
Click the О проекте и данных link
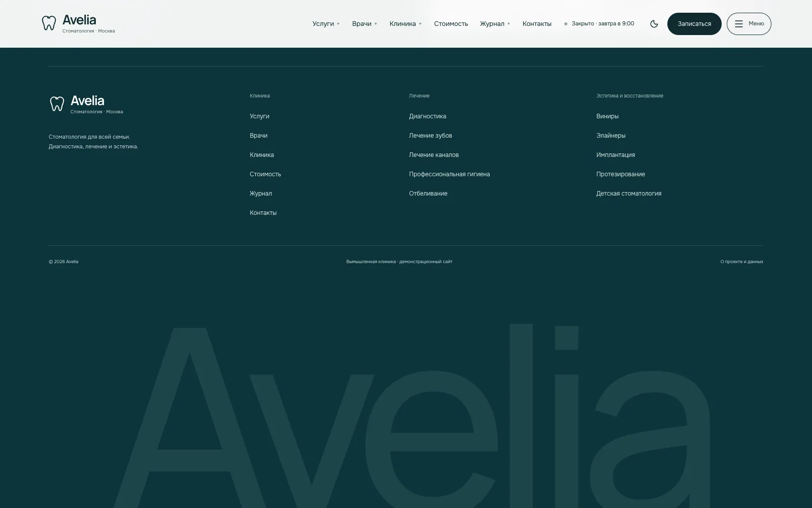click(741, 262)
